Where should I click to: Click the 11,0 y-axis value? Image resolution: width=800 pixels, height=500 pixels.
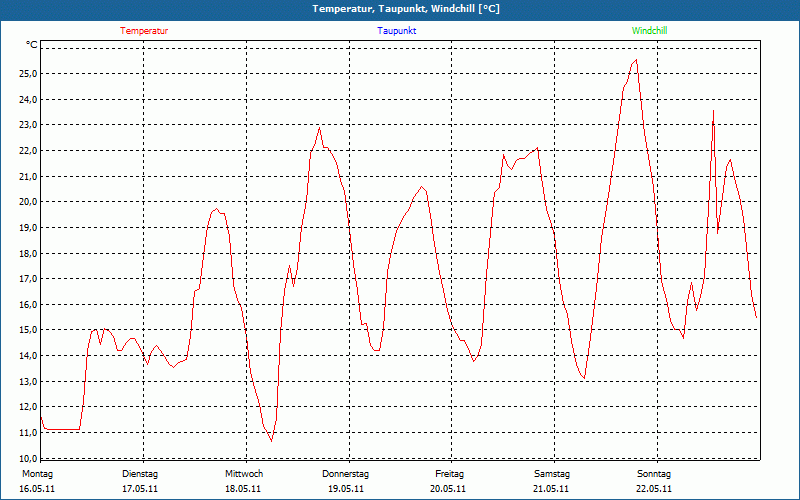29,433
